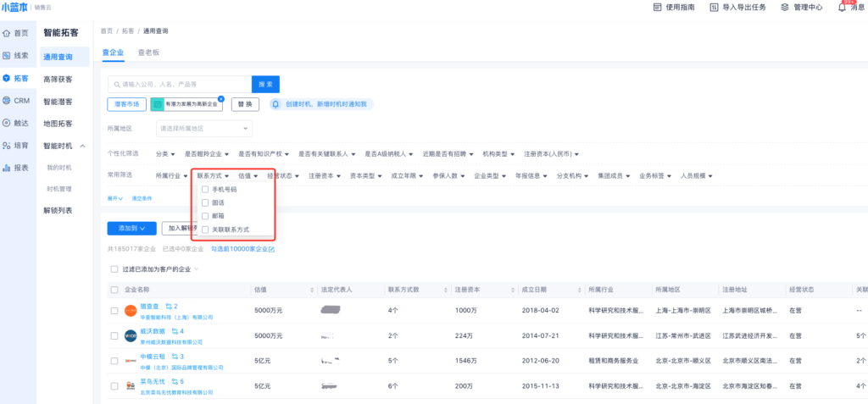Open 触达 reach icon in sidebar
Viewport: 868px width, 404px height.
[x=8, y=123]
